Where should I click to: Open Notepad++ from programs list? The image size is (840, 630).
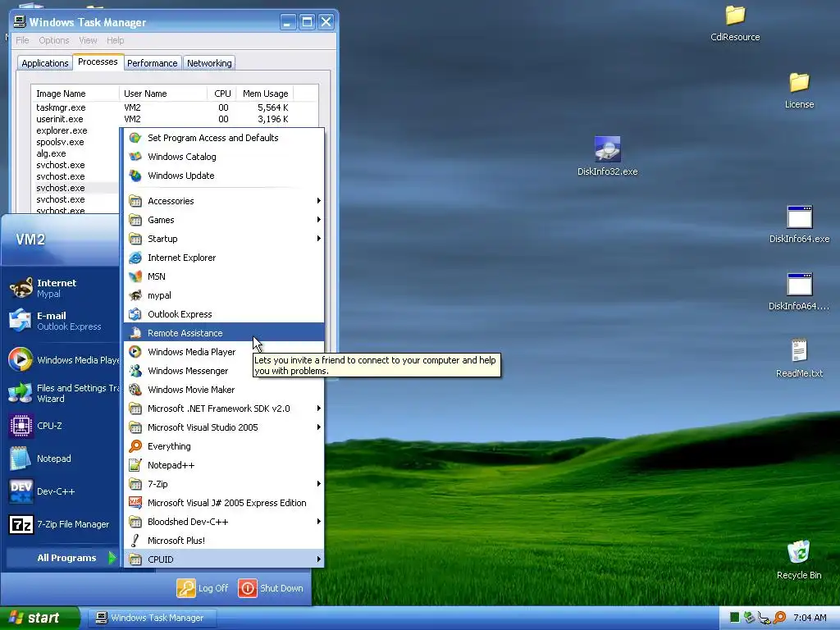pyautogui.click(x=224, y=465)
